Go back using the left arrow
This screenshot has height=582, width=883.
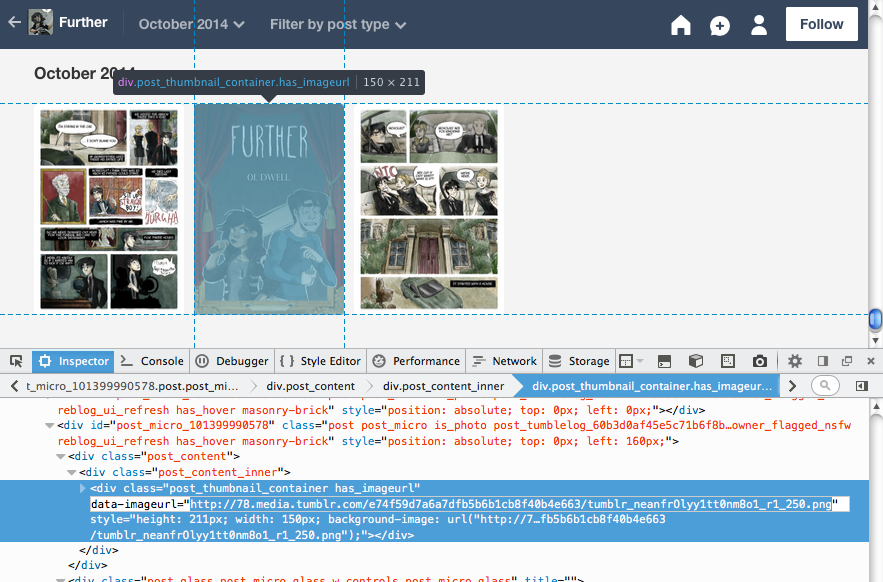point(14,22)
